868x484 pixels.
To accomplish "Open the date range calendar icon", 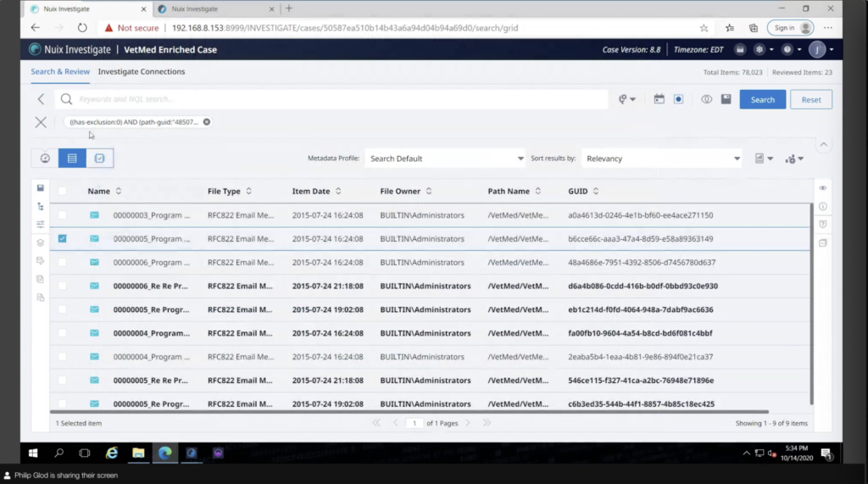I will pos(659,99).
